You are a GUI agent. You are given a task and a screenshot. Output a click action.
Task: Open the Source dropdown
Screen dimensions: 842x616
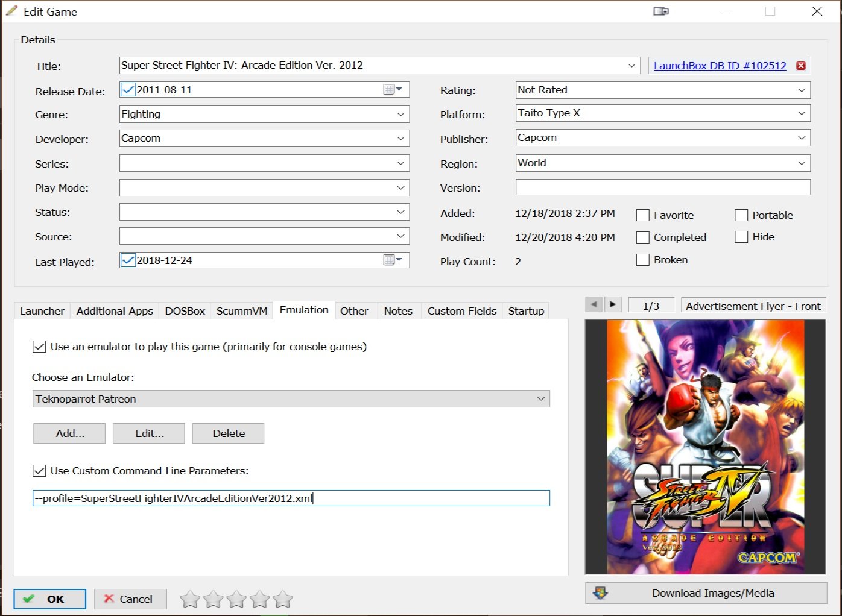400,236
